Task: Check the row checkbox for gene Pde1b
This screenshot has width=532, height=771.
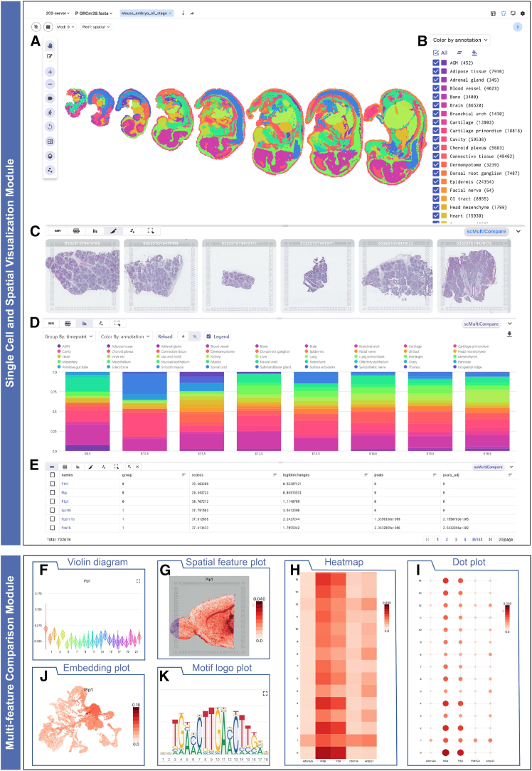Action: (53, 528)
